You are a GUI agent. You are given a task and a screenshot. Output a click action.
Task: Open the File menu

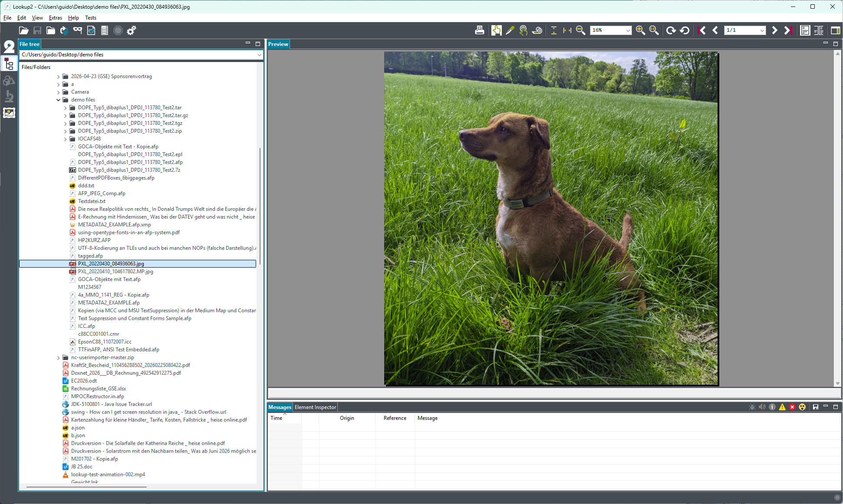click(7, 18)
